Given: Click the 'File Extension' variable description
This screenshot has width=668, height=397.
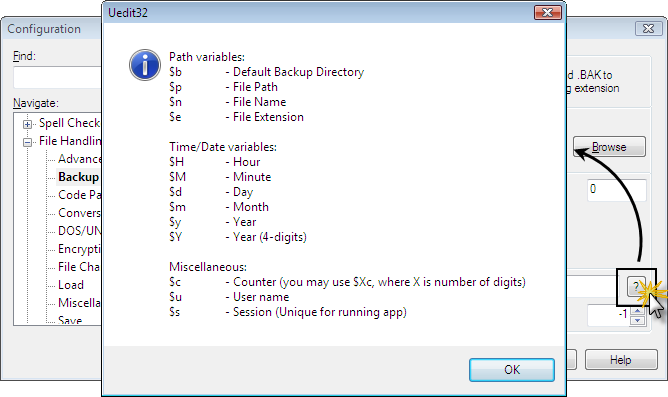Looking at the screenshot, I should pyautogui.click(x=268, y=117).
